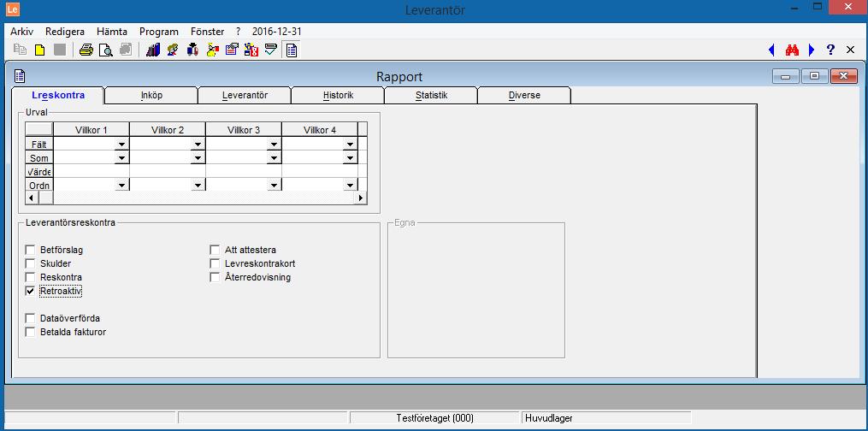Go to next record with right arrow
The height and width of the screenshot is (431, 868).
point(812,50)
